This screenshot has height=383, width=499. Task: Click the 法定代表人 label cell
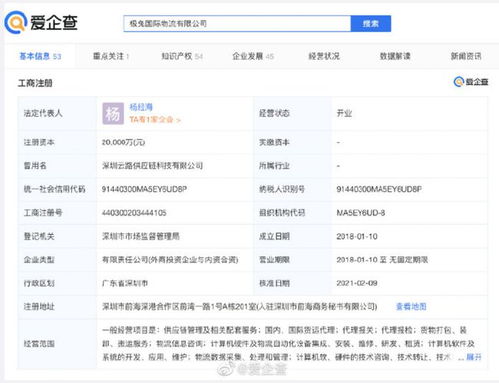57,113
